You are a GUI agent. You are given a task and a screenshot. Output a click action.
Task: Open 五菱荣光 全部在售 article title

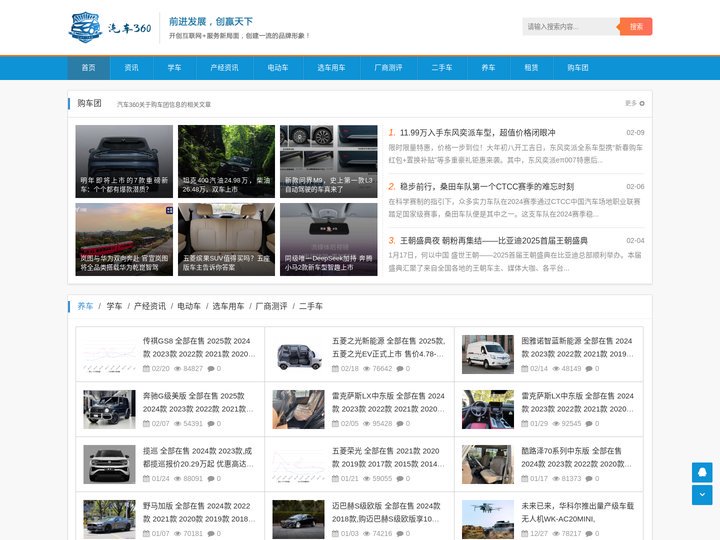coord(388,457)
